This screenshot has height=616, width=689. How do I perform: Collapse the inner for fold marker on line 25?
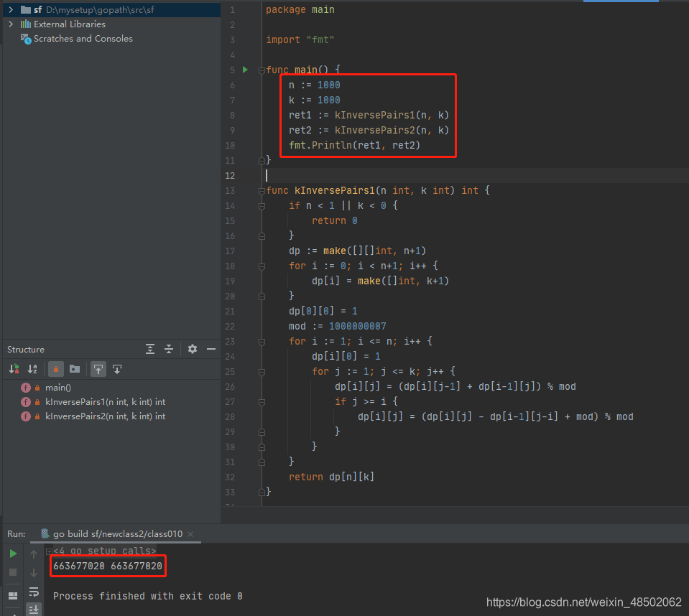262,371
